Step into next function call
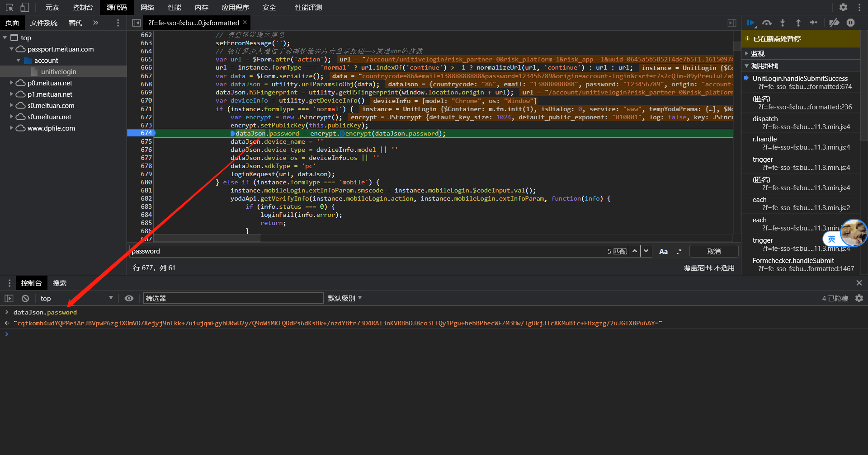Viewport: 868px width, 455px height. (783, 23)
